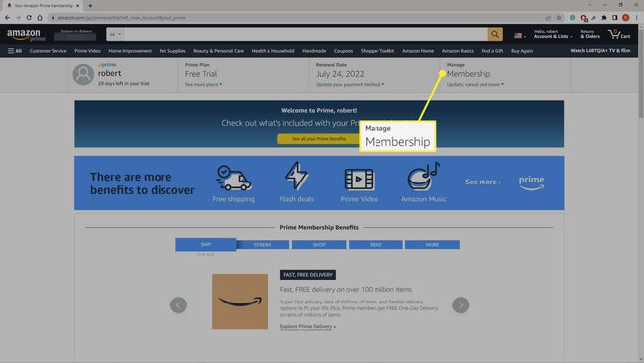Click the July 24, 2022 renewal date

(340, 74)
